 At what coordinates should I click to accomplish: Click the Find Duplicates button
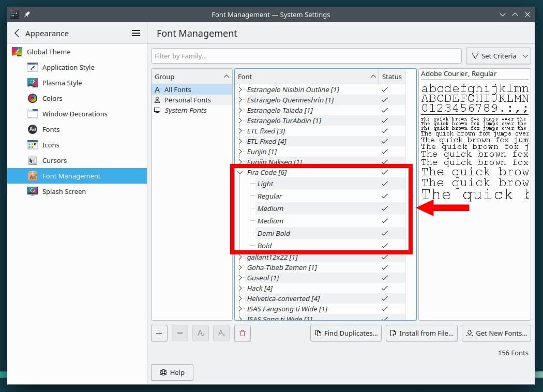point(346,334)
